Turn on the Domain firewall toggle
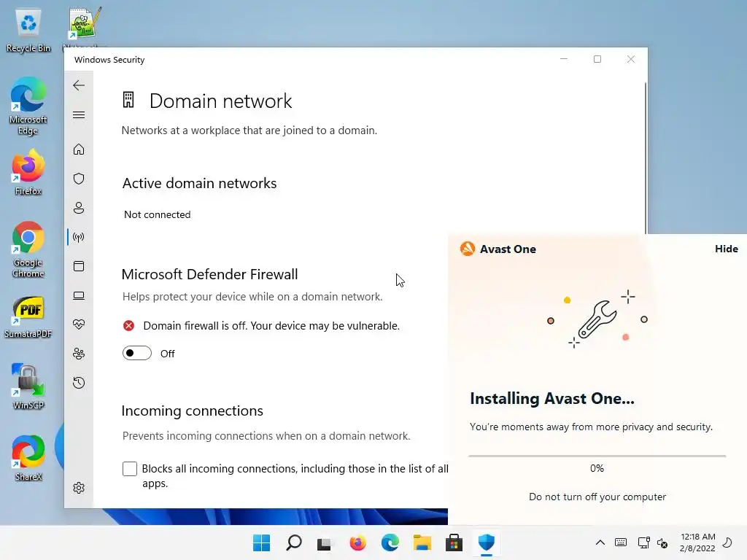This screenshot has height=560, width=747. [x=136, y=353]
